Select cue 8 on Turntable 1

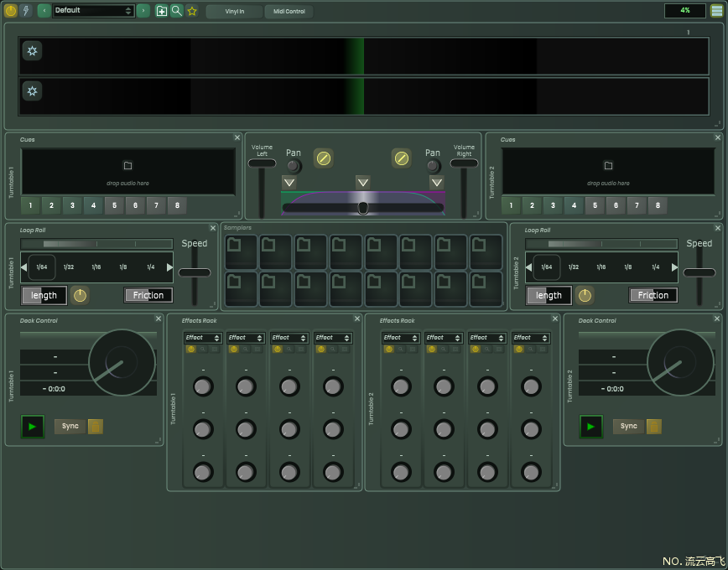coord(177,205)
